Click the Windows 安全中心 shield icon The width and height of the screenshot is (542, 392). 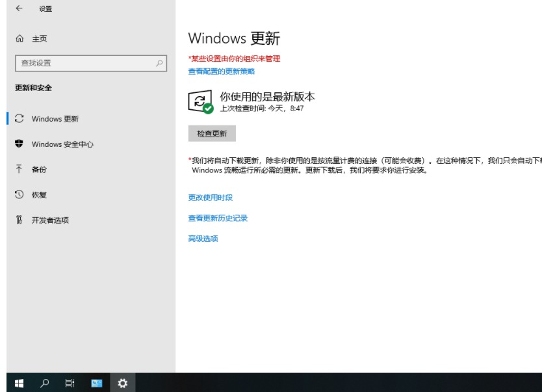[x=19, y=144]
